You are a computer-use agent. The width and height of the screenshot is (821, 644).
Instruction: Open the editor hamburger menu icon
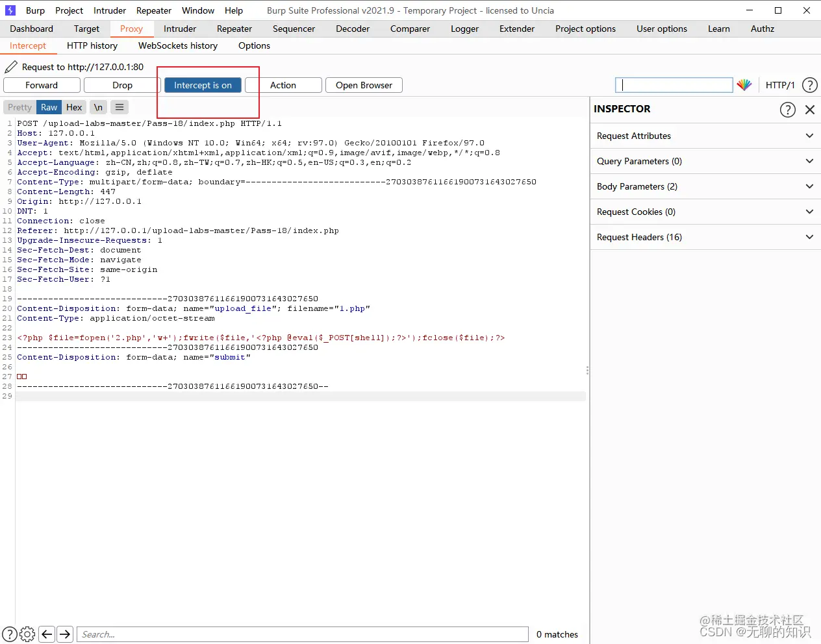tap(120, 107)
